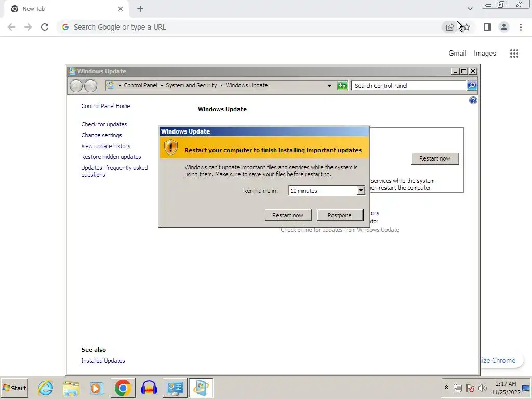Screen dimensions: 532x399
Task: Select the New Tab tab
Action: tap(66, 9)
